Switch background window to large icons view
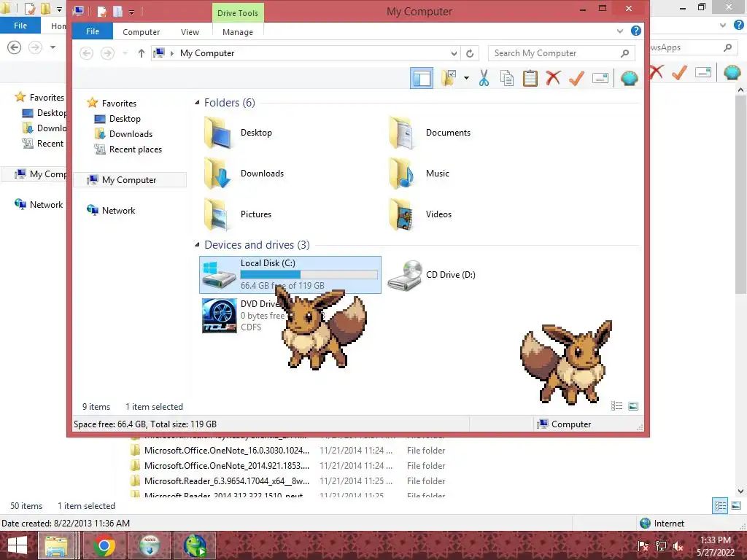Viewport: 747px width, 560px height. point(736,506)
